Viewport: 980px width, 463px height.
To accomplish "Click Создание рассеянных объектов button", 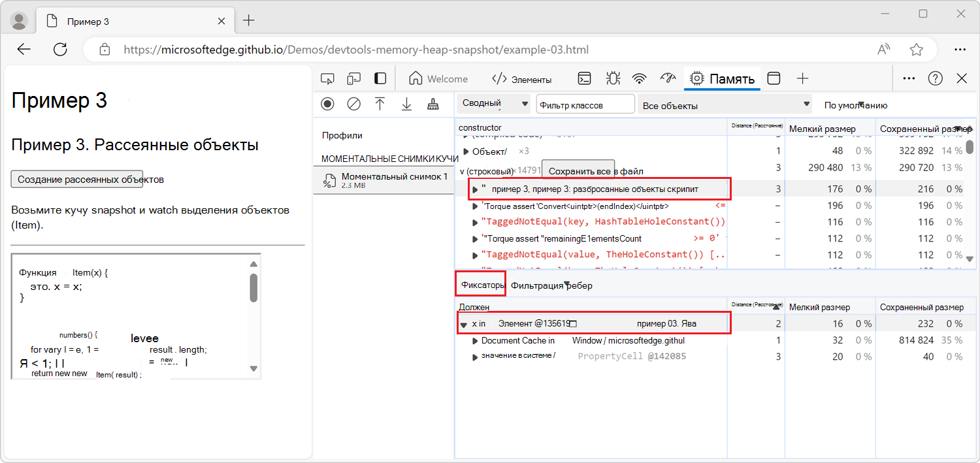I will click(x=77, y=179).
